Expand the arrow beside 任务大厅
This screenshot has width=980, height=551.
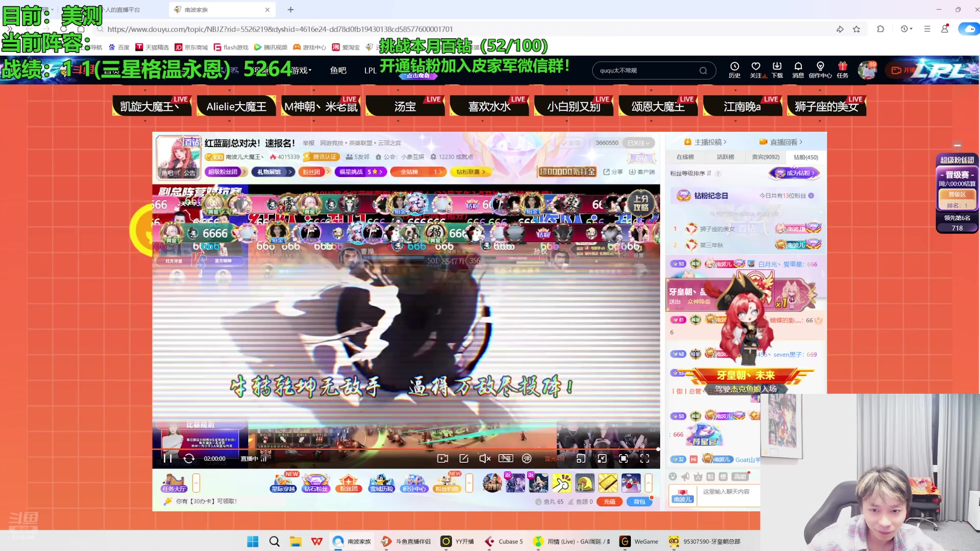click(x=196, y=483)
